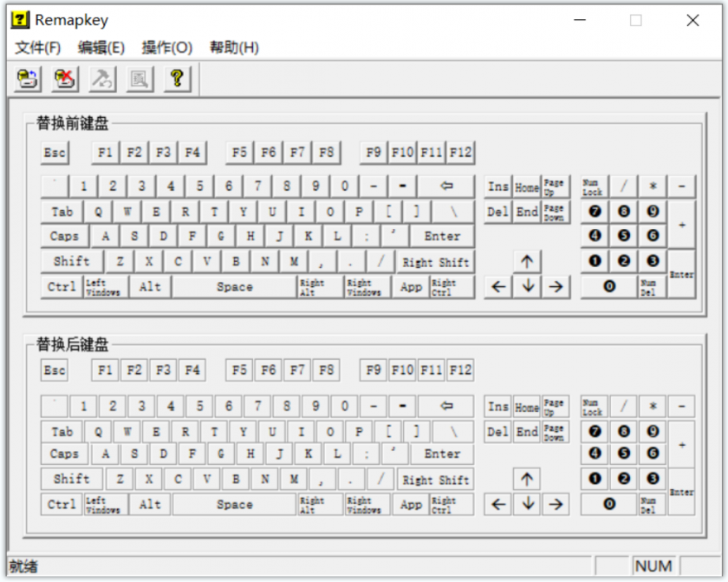This screenshot has height=582, width=728.
Task: Open the 文件(F) menu
Action: coord(37,48)
